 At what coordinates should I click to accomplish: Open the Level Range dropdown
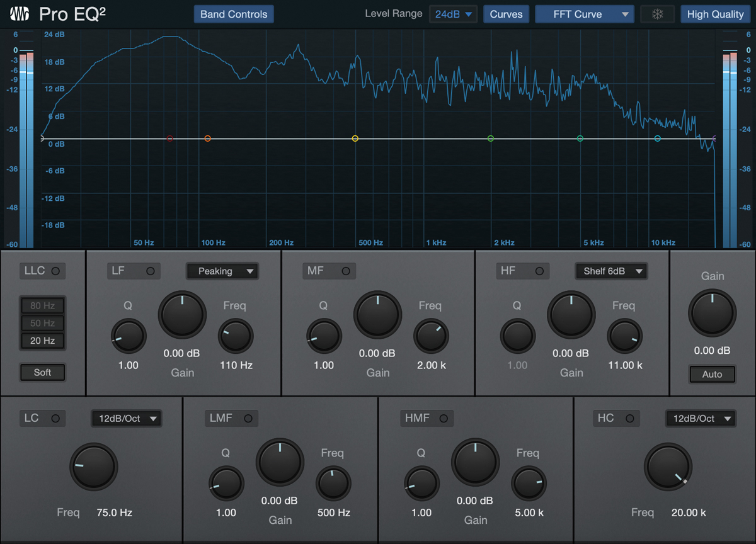(453, 13)
